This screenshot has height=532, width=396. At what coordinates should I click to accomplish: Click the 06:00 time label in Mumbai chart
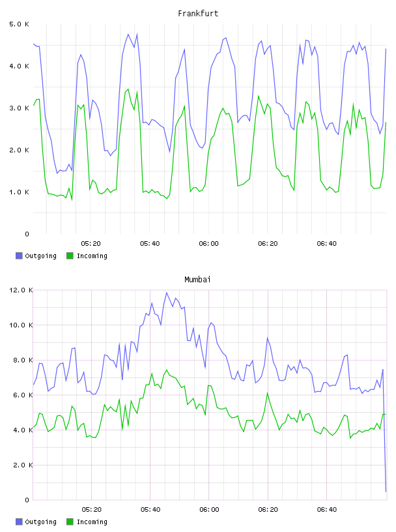(x=209, y=510)
